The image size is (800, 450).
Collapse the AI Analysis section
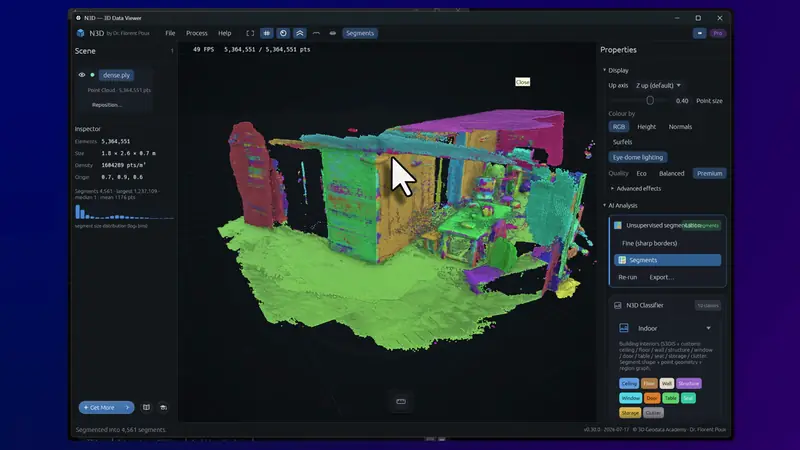click(620, 206)
